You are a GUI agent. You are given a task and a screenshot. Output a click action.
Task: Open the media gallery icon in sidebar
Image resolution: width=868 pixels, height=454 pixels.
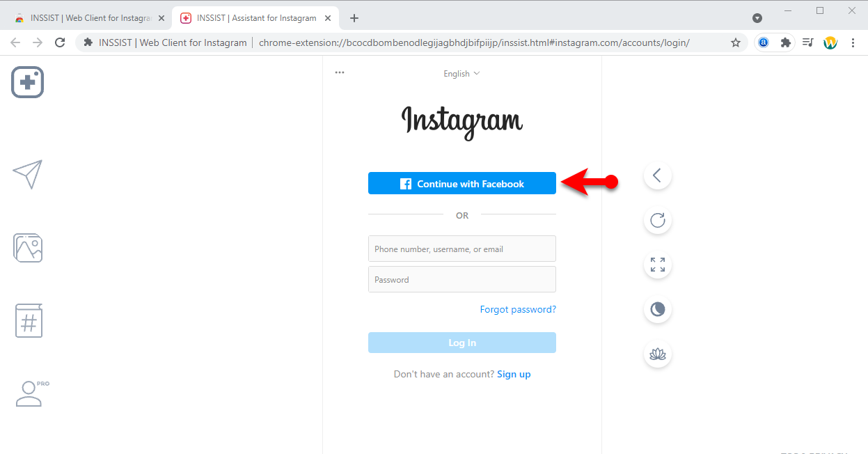click(28, 248)
